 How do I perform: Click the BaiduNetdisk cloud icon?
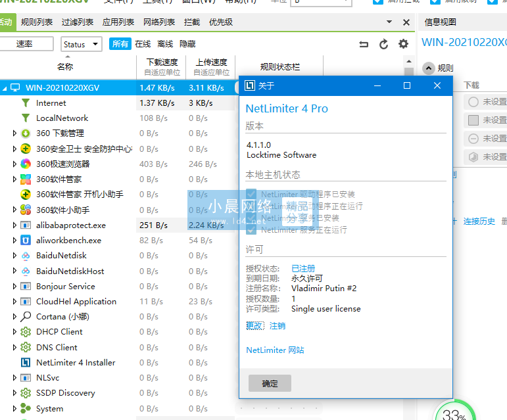pyautogui.click(x=25, y=256)
